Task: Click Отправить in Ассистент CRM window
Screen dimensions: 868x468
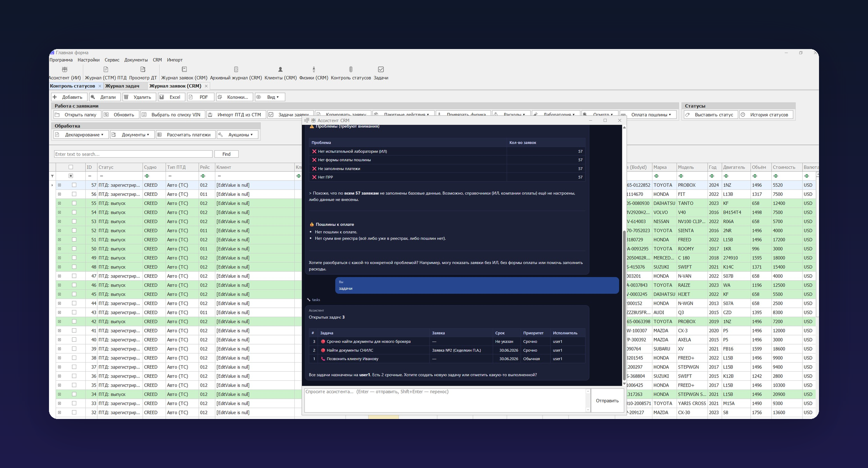Action: pos(607,401)
